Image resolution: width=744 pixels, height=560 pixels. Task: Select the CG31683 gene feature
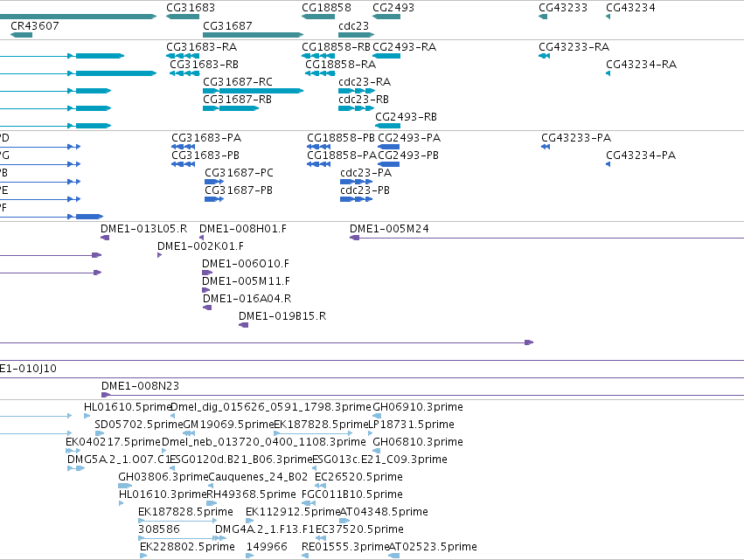pyautogui.click(x=183, y=17)
